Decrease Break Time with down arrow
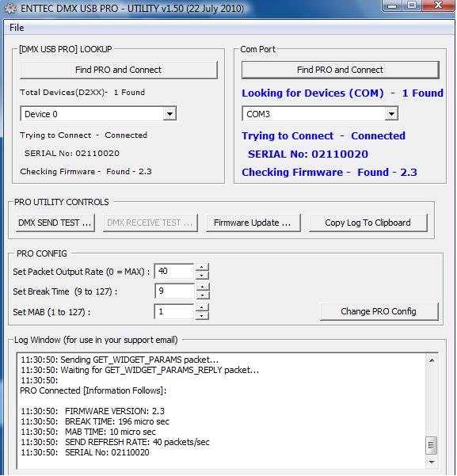 [x=202, y=295]
